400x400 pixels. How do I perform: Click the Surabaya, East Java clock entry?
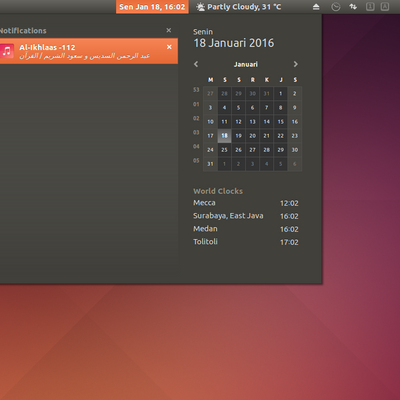246,216
